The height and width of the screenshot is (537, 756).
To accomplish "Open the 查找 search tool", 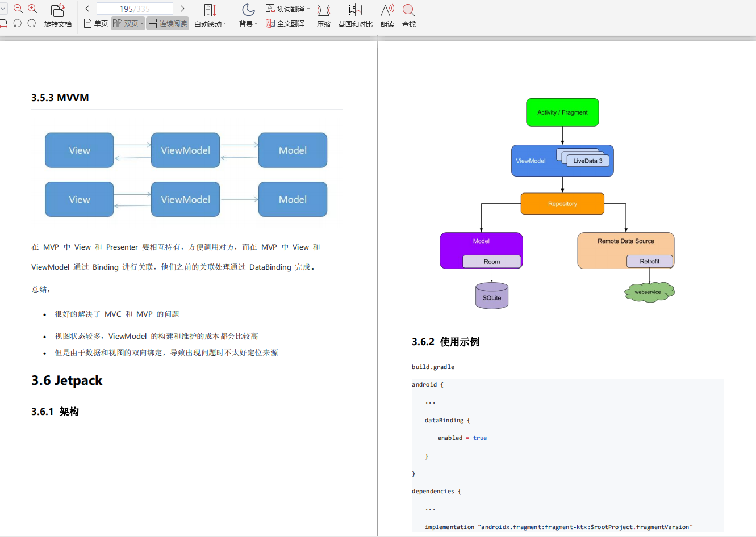I will tap(409, 16).
